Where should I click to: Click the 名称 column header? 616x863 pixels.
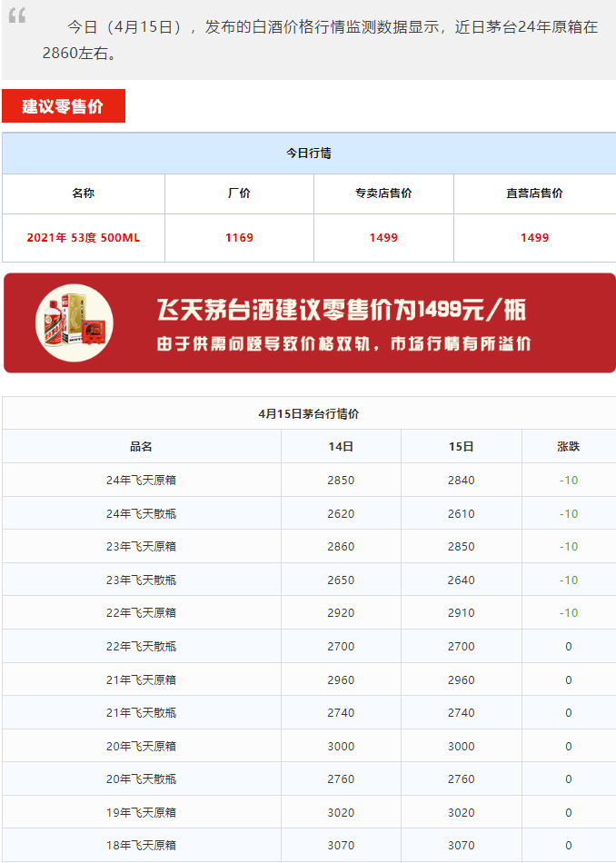coord(83,193)
